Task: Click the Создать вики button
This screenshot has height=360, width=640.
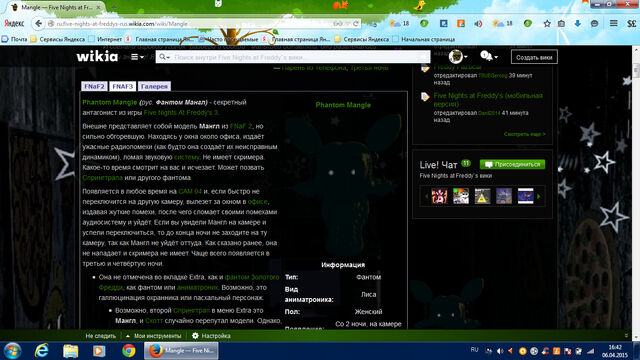Action: pos(534,57)
